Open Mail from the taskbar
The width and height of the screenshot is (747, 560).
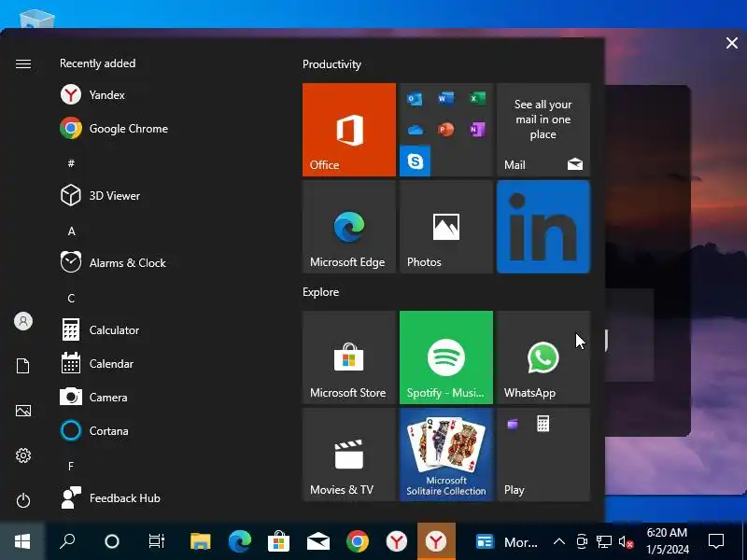318,541
